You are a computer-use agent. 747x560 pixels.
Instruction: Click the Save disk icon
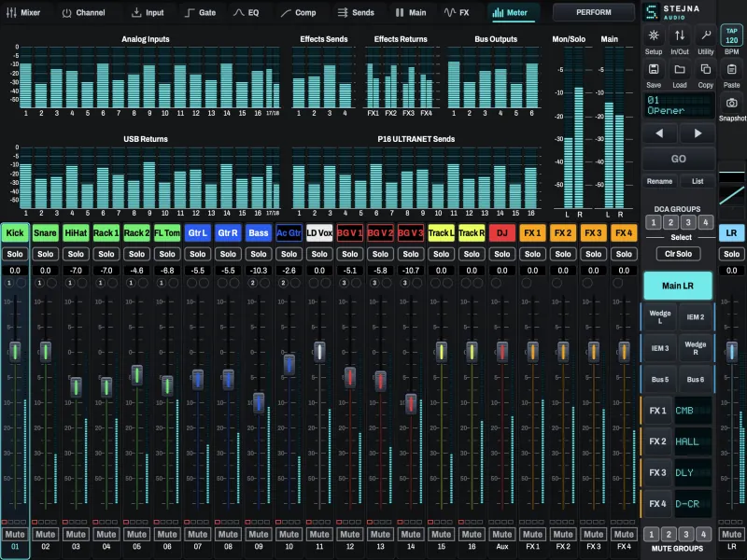(654, 69)
